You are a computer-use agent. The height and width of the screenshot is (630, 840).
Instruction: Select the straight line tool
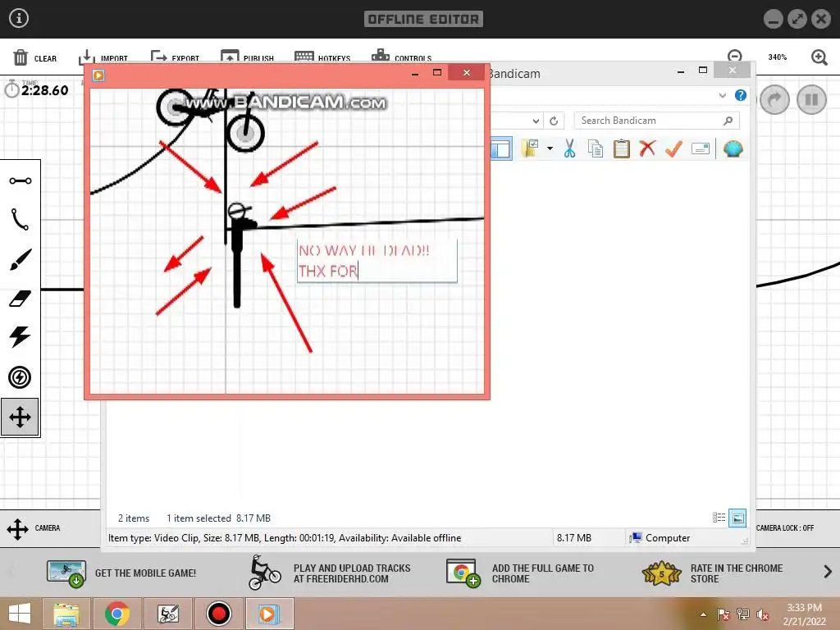point(21,180)
